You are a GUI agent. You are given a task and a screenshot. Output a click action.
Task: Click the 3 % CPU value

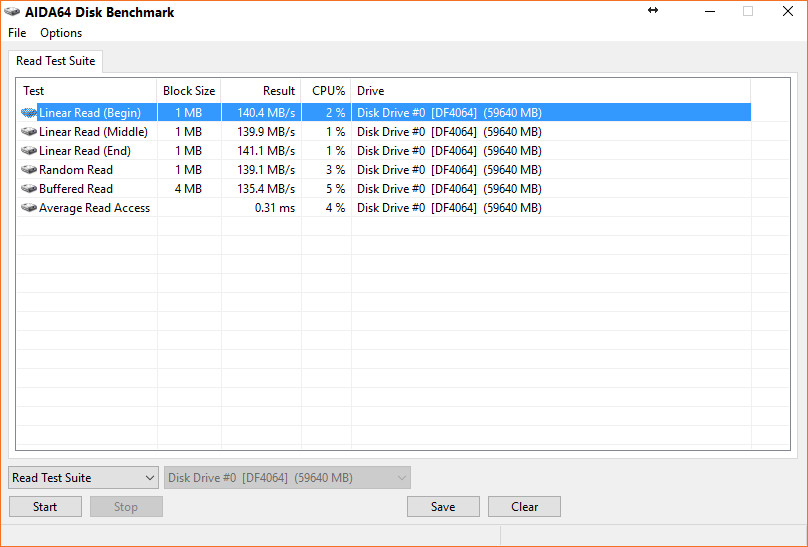coord(335,169)
